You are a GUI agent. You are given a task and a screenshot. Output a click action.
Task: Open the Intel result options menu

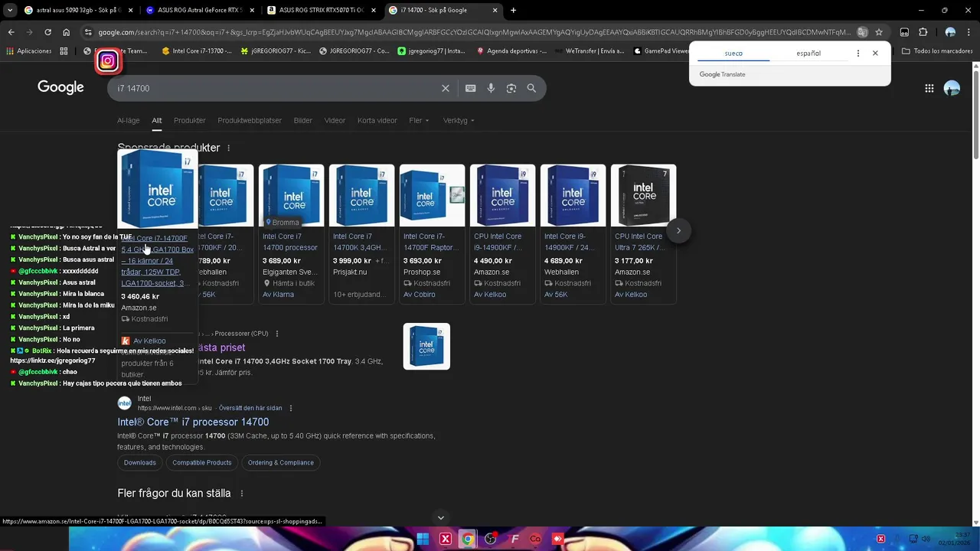click(x=291, y=408)
